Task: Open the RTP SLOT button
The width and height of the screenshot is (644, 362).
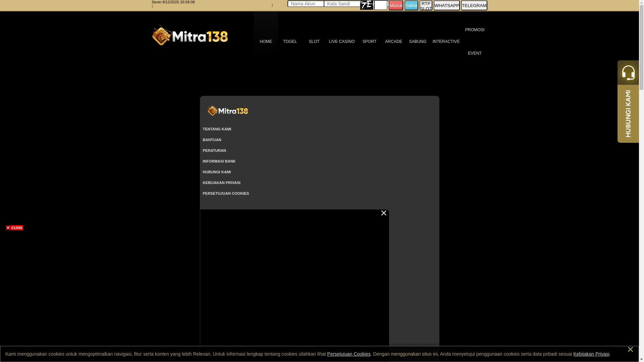Action: 426,5
